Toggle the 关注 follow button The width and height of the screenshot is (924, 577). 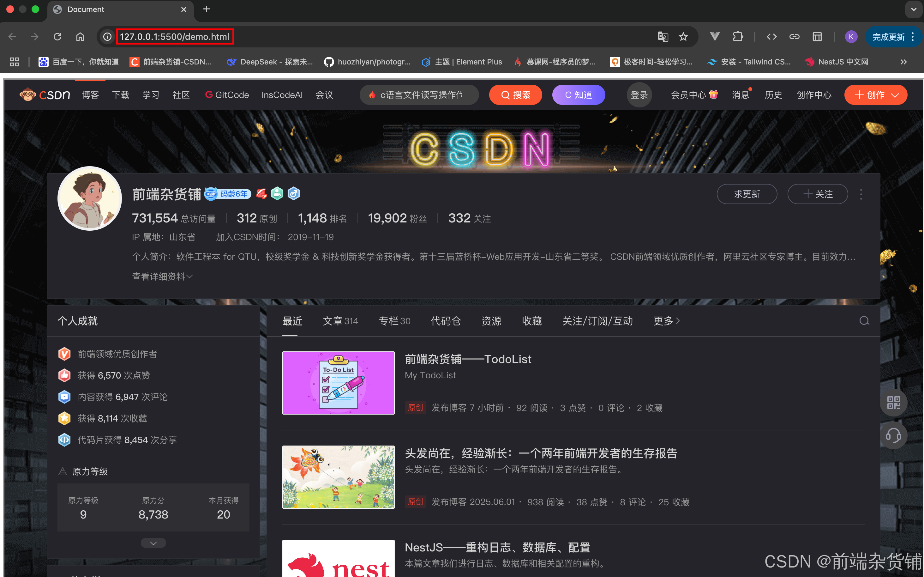pyautogui.click(x=818, y=194)
